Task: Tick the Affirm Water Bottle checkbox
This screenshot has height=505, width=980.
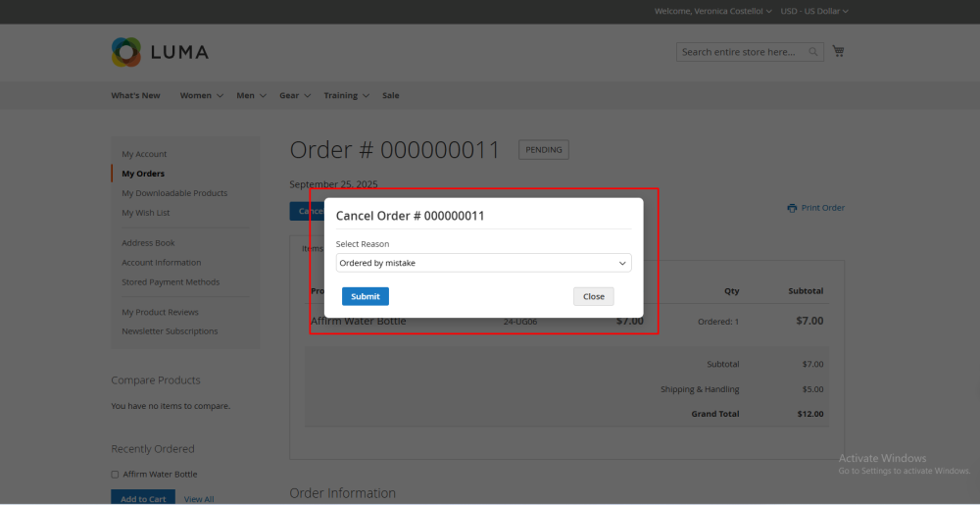Action: click(115, 475)
